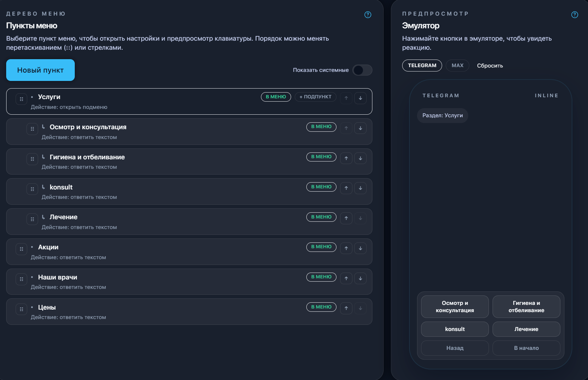
Task: Click the up arrow for Цены
Action: click(346, 308)
